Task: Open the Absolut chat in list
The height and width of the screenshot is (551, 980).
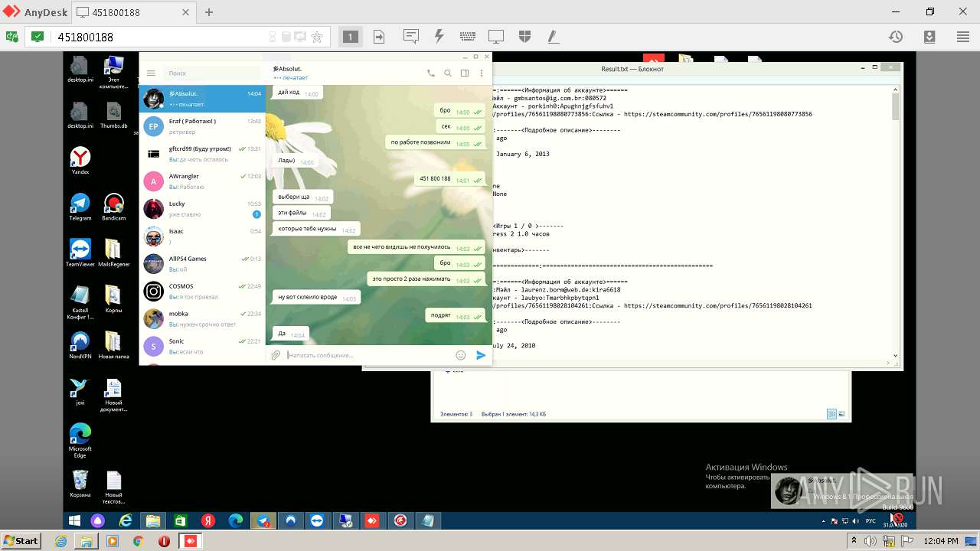Action: [x=202, y=99]
